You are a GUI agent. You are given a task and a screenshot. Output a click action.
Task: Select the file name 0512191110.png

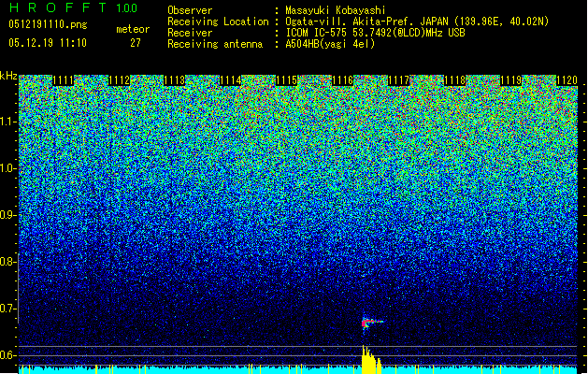pos(48,24)
